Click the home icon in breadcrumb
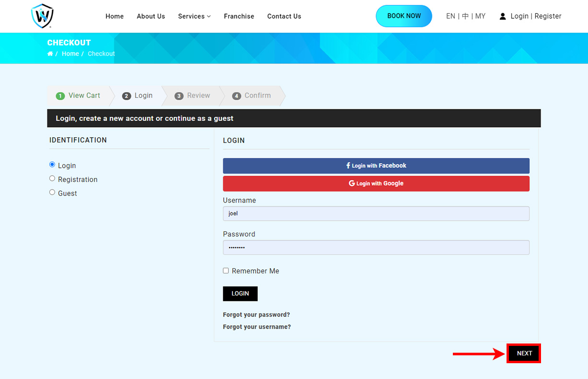 point(50,54)
